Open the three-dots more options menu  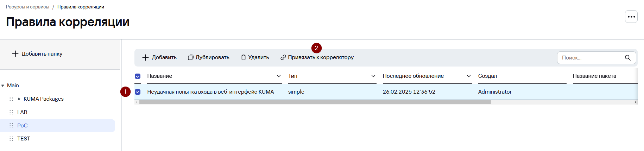631,17
